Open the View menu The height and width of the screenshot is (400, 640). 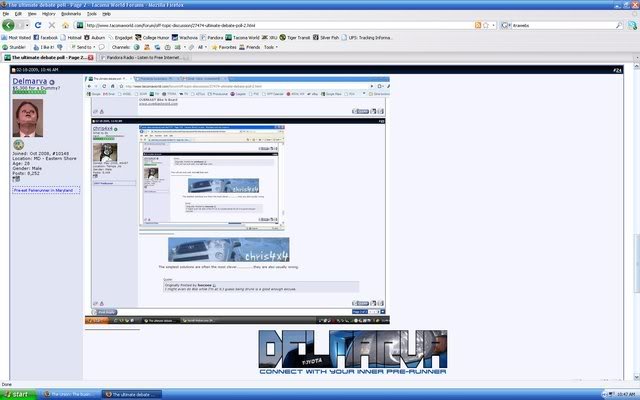(x=32, y=14)
